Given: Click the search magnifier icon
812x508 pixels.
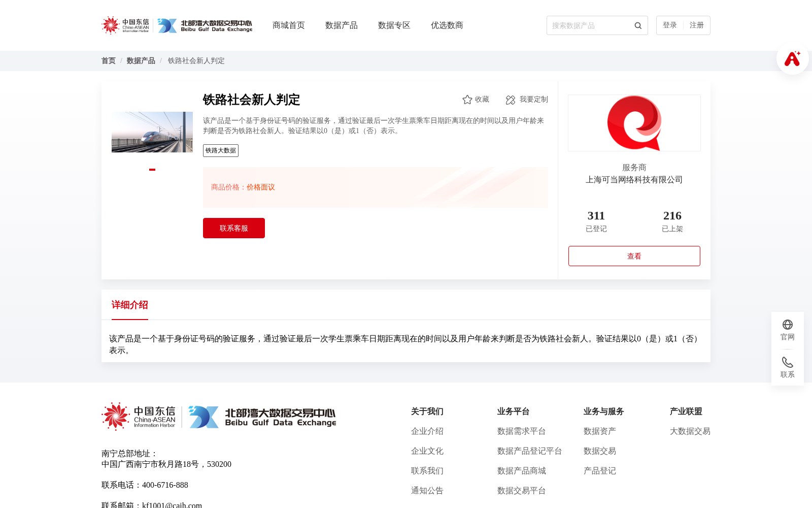Looking at the screenshot, I should coord(638,25).
